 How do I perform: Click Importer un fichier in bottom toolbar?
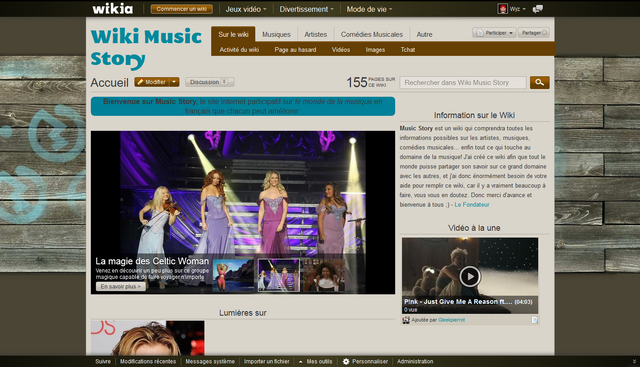coord(267,361)
